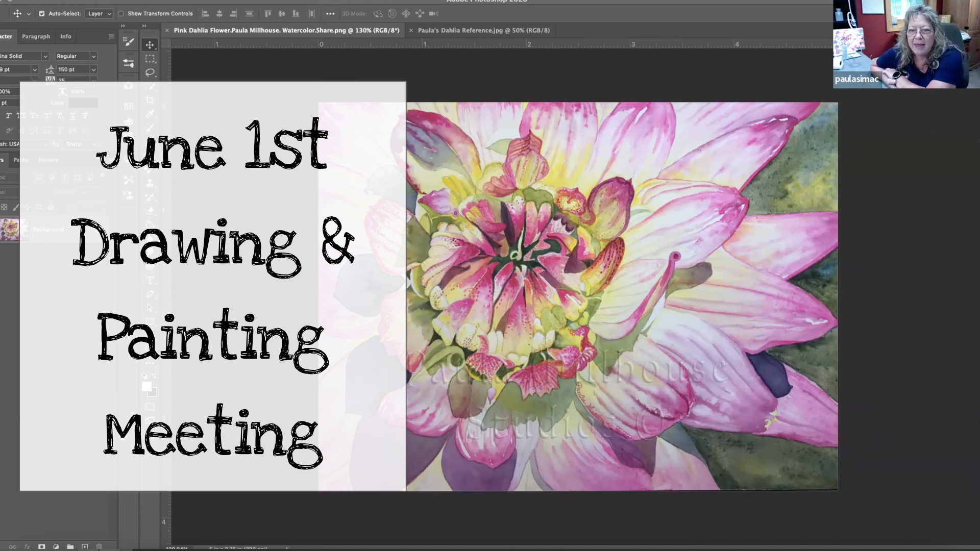This screenshot has width=980, height=551.
Task: Click Align horizontal centers icon
Action: click(219, 14)
